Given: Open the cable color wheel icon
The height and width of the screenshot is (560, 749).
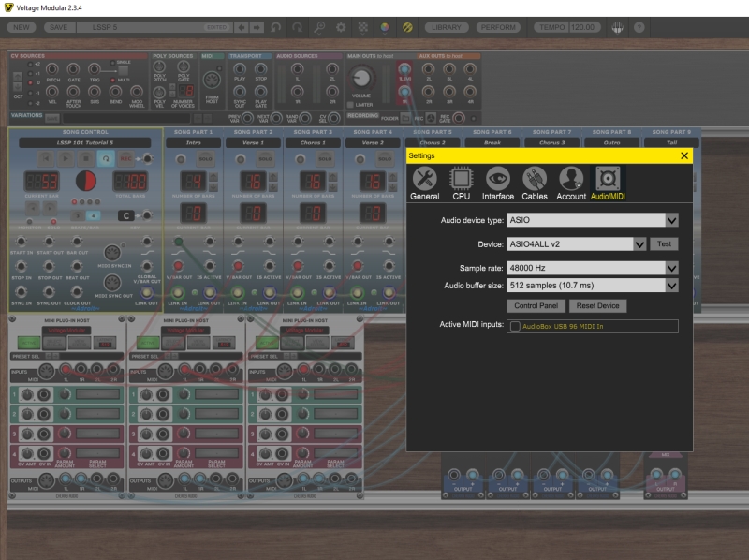Looking at the screenshot, I should click(385, 28).
